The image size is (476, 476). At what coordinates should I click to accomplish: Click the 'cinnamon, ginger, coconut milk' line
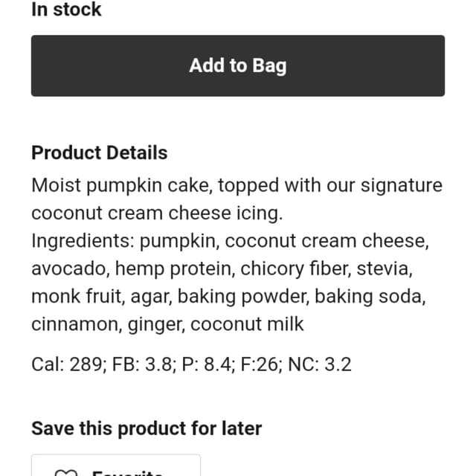click(x=167, y=324)
